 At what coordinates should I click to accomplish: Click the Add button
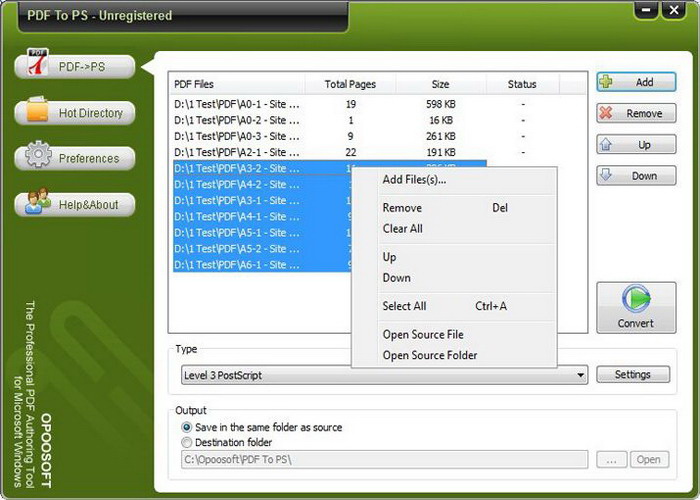pos(636,82)
